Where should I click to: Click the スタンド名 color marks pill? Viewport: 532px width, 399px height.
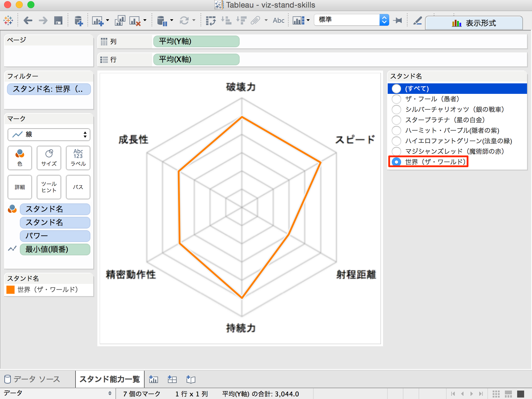coord(55,209)
